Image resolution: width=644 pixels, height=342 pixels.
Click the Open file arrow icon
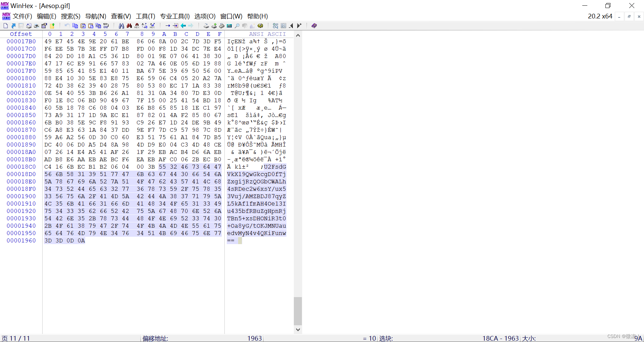coord(13,25)
